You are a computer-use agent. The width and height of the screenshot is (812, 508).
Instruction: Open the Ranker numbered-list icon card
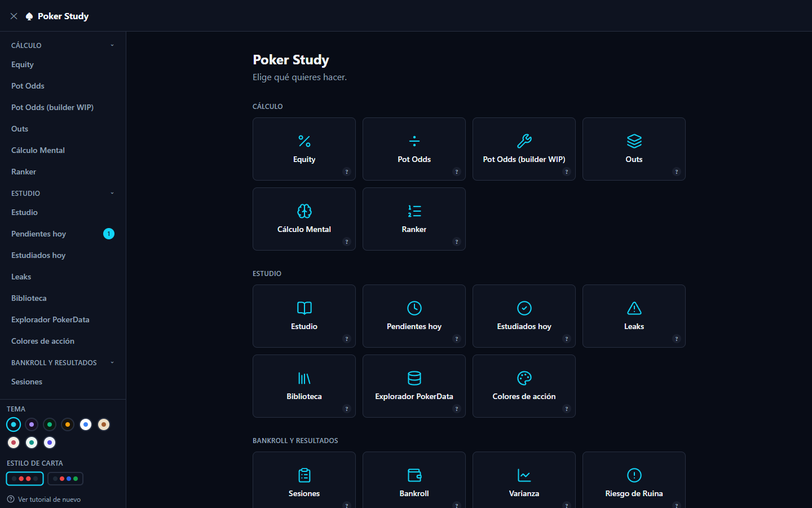414,219
